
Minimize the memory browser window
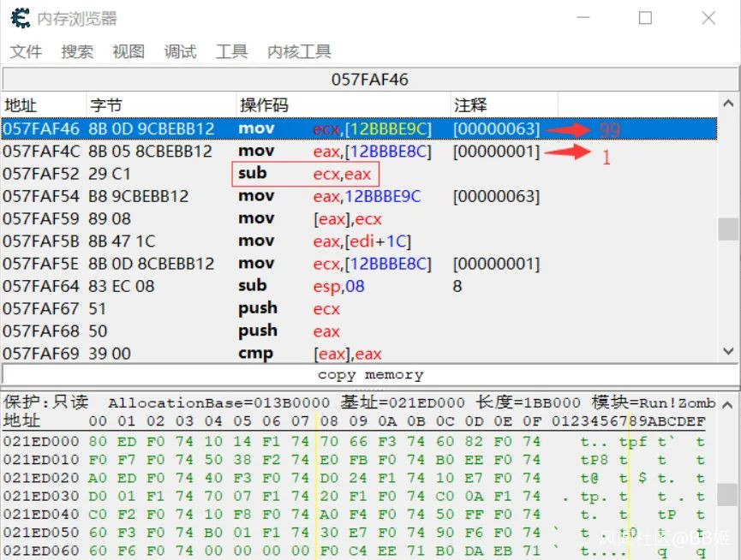[583, 18]
